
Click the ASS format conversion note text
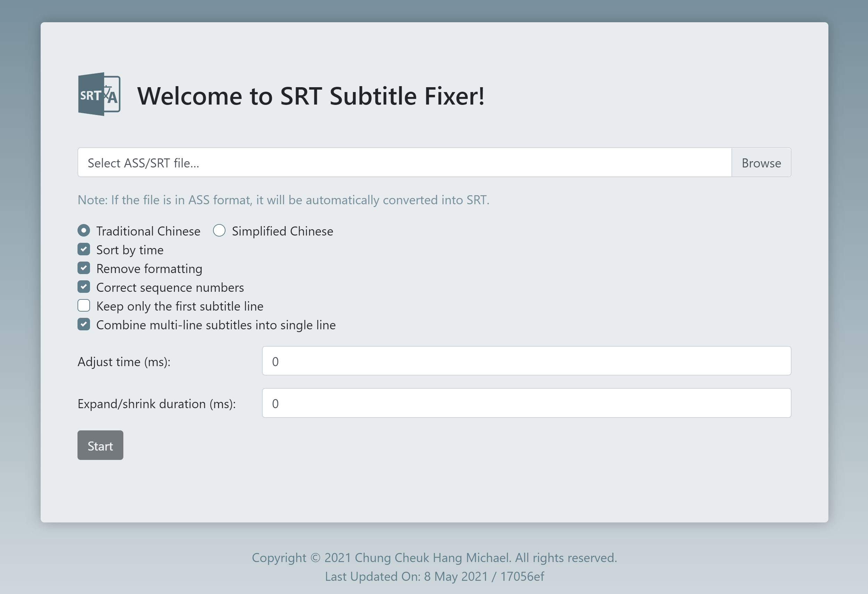click(284, 200)
